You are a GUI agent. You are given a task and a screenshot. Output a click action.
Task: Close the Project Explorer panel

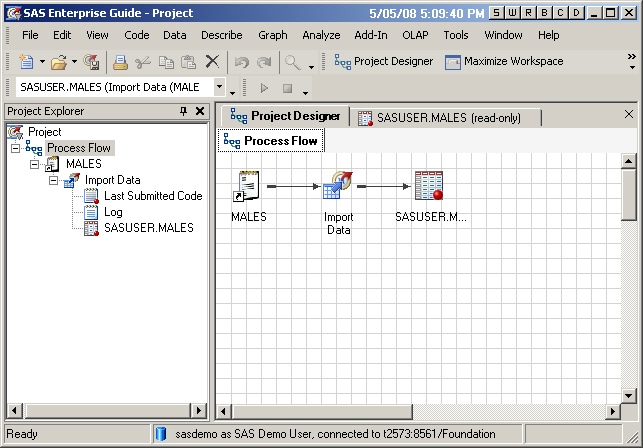point(200,112)
